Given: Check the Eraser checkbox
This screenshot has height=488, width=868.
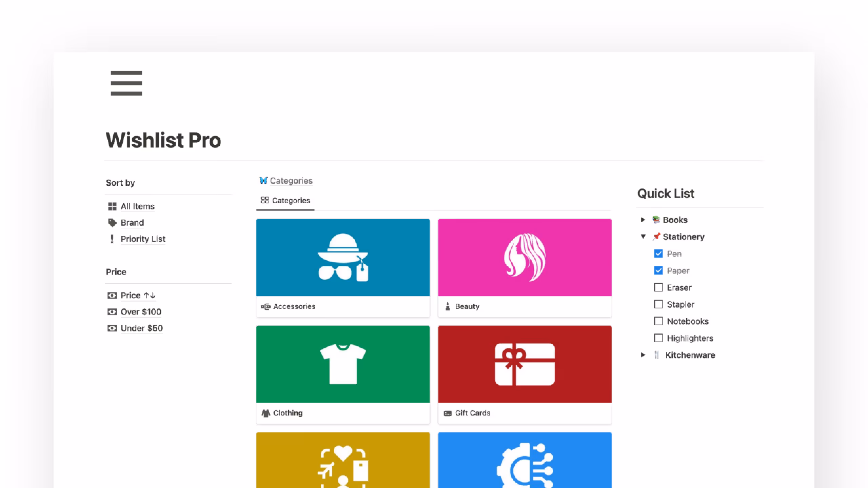Looking at the screenshot, I should pos(658,287).
